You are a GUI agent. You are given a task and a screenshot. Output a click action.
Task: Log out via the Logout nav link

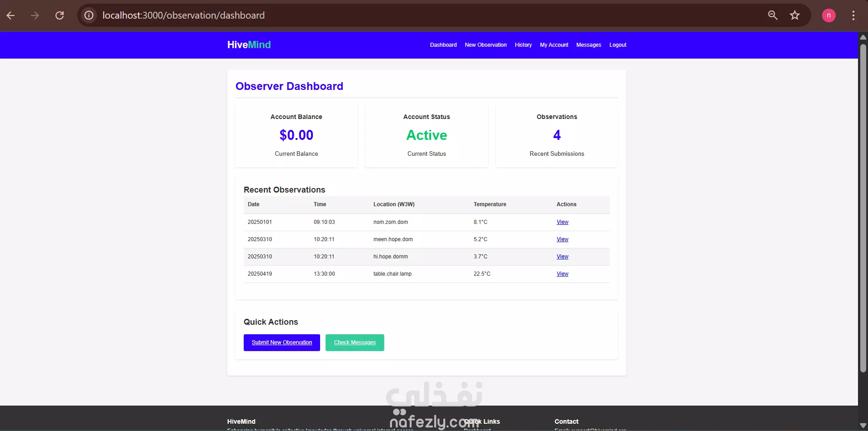pos(618,45)
